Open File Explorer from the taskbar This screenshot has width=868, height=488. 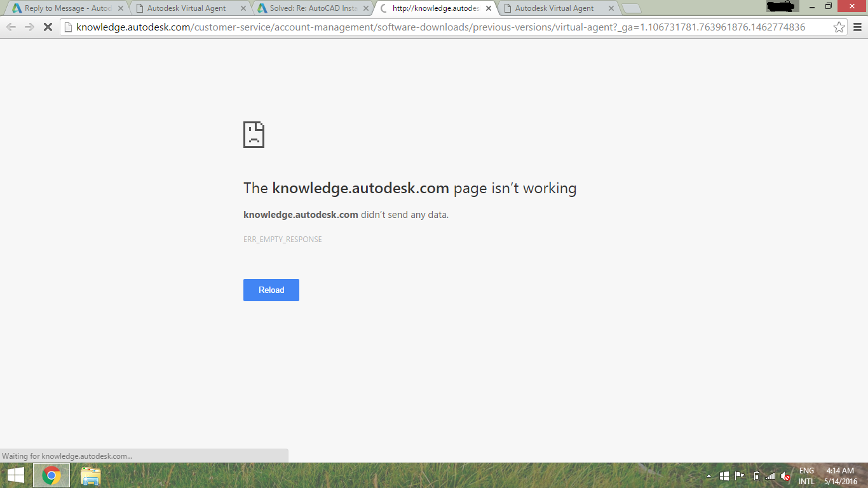90,475
